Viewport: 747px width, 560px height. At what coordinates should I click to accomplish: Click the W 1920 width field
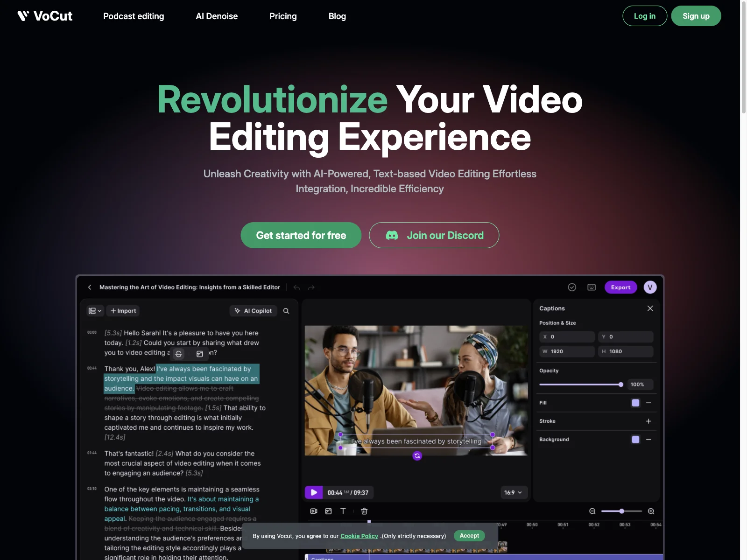(x=567, y=351)
